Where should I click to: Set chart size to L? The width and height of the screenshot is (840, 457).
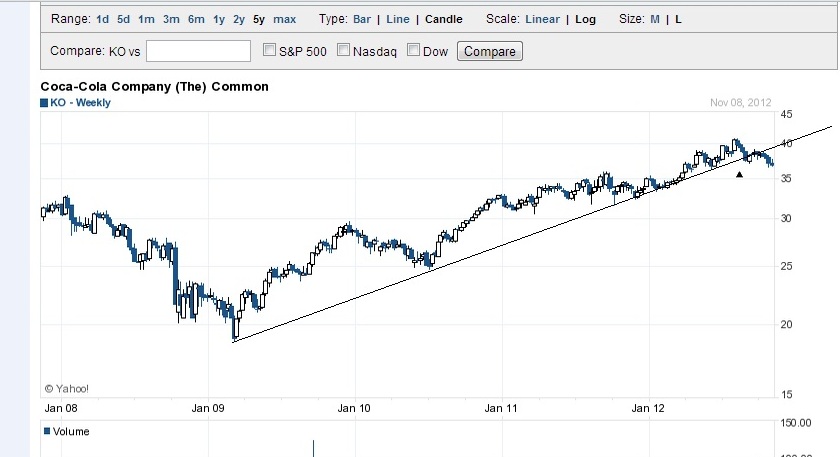(x=679, y=19)
